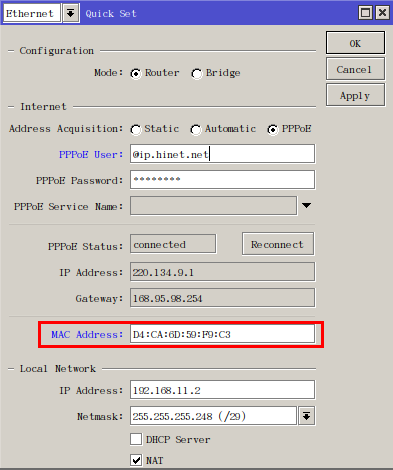Click into the PPPoE Password field
The height and width of the screenshot is (470, 393).
click(222, 180)
